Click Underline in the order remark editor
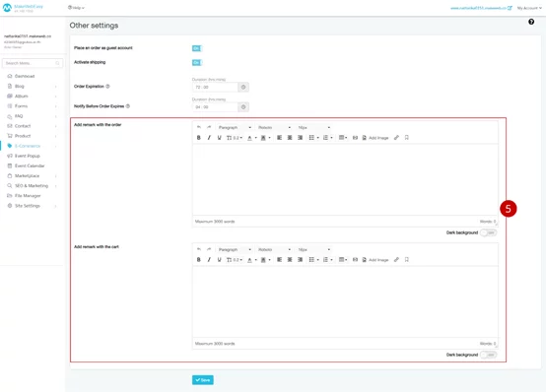This screenshot has height=392, width=546. tap(219, 138)
